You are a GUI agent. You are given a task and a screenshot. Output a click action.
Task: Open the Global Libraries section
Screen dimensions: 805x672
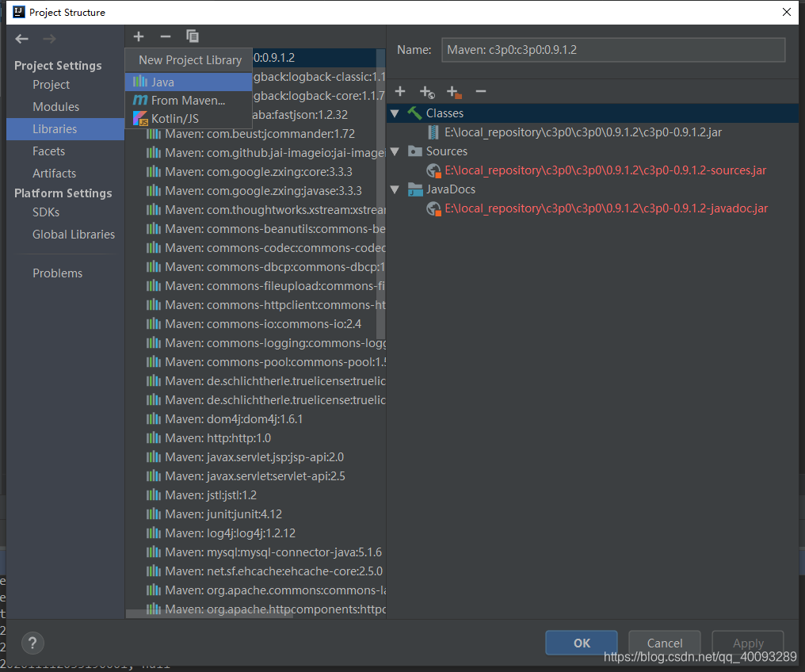[x=74, y=235]
